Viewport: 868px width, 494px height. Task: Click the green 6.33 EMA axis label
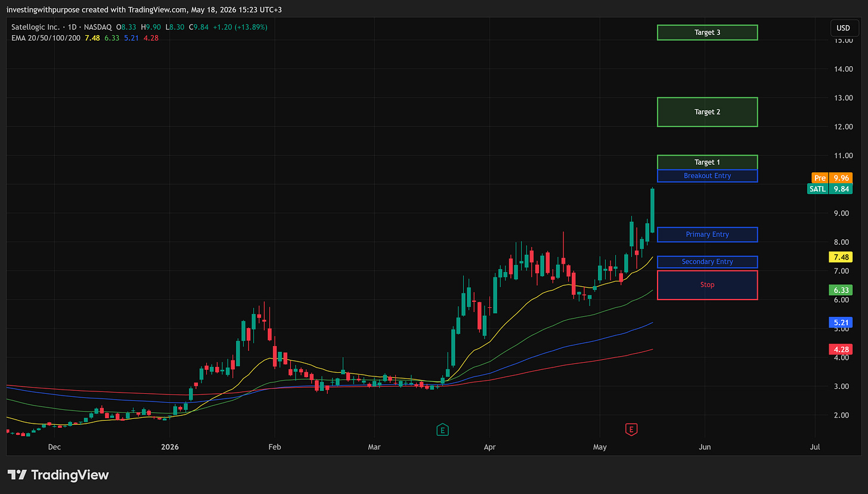(x=841, y=290)
